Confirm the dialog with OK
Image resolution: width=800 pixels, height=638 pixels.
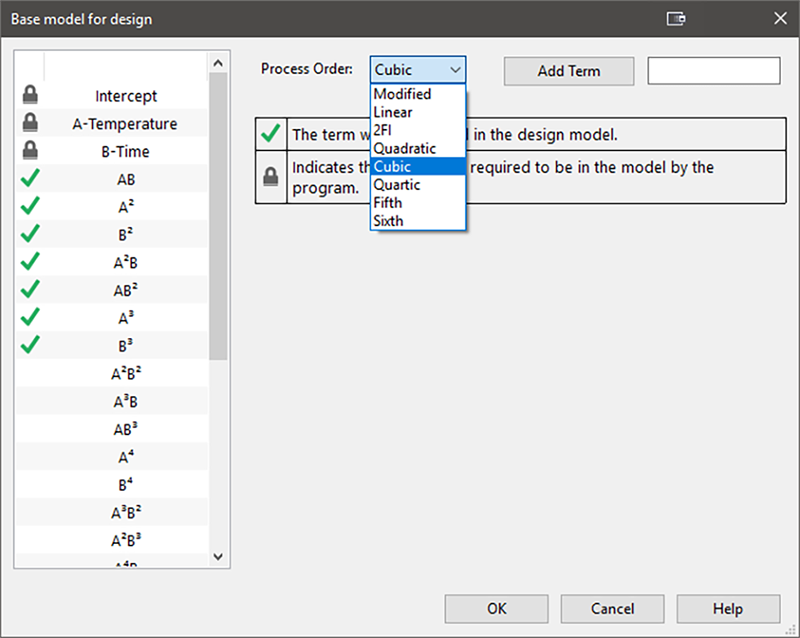tap(496, 608)
